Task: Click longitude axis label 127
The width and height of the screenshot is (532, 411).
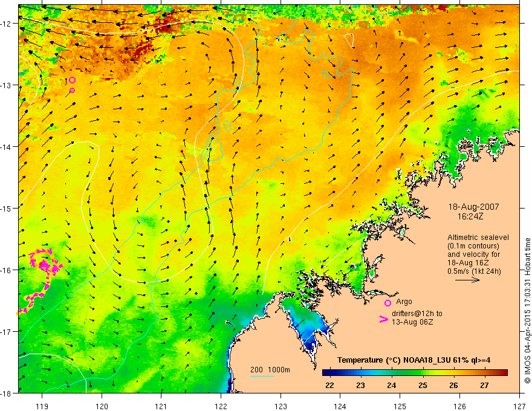Action: point(519,406)
